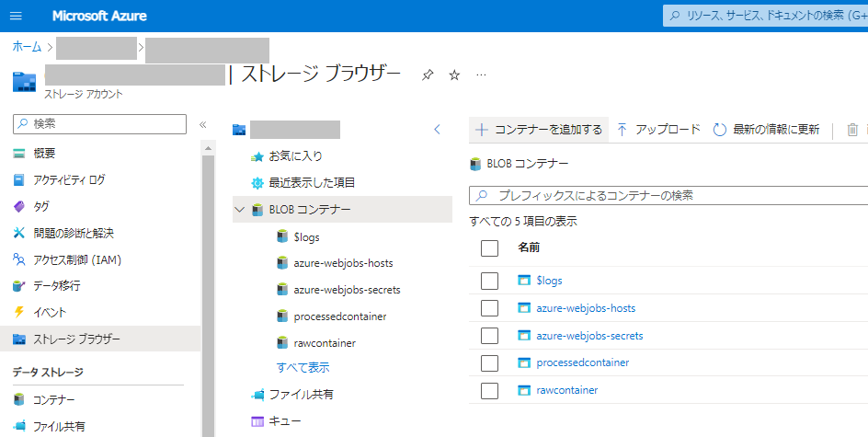The width and height of the screenshot is (868, 437).
Task: Click the lightning bolt events icon
Action: pyautogui.click(x=19, y=313)
